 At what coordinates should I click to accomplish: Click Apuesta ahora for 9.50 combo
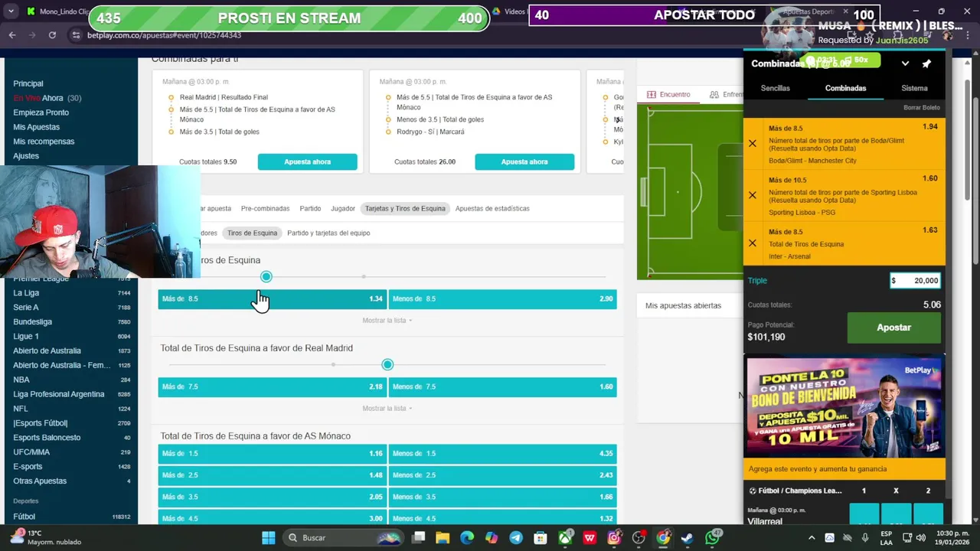tap(307, 161)
